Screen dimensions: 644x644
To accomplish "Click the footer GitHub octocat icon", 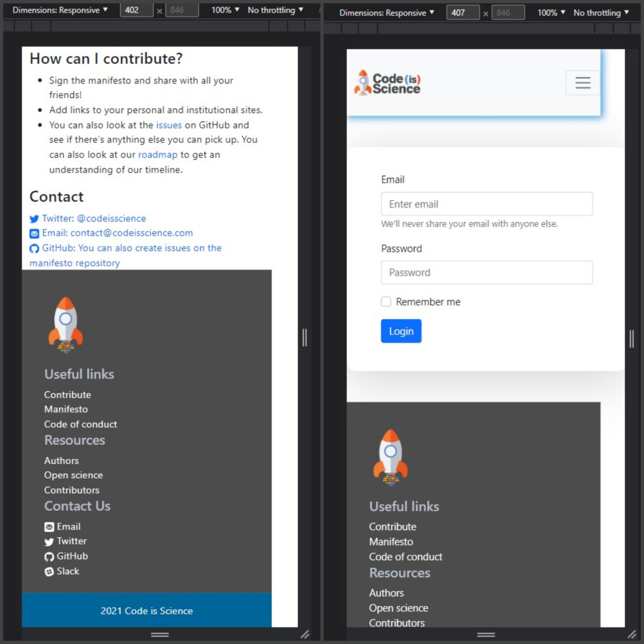I will point(49,557).
